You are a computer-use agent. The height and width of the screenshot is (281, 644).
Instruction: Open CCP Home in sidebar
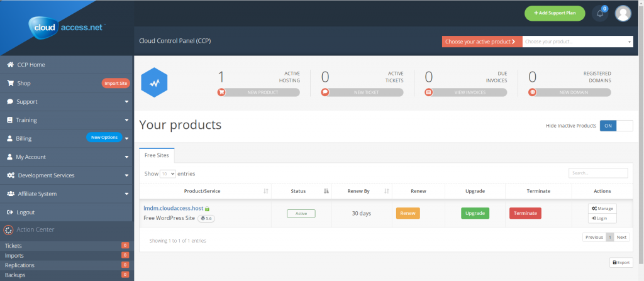(x=31, y=65)
